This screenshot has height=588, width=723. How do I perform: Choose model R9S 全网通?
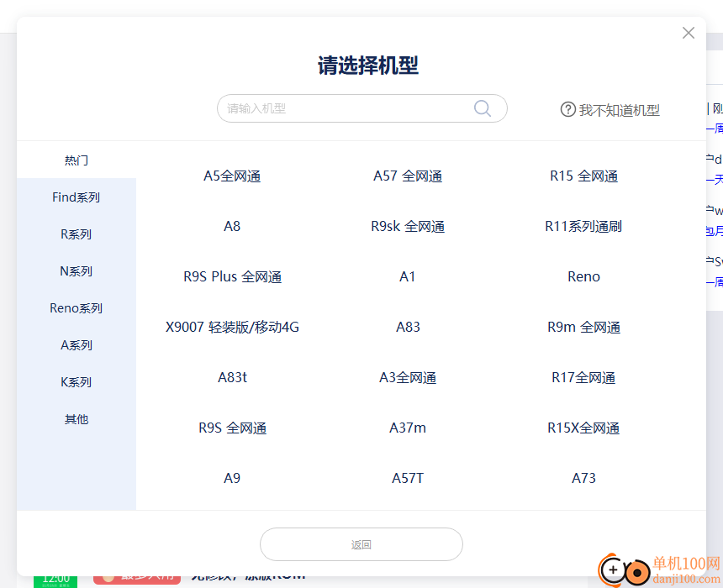click(232, 428)
